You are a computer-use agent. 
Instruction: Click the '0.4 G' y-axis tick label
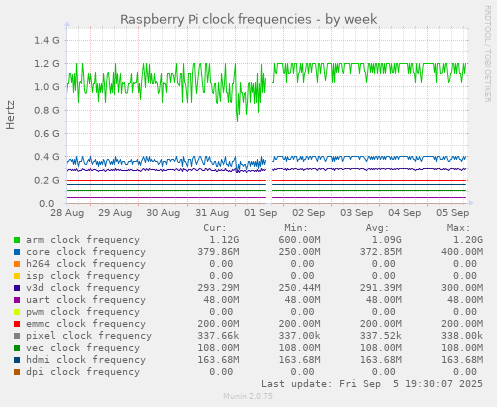47,157
